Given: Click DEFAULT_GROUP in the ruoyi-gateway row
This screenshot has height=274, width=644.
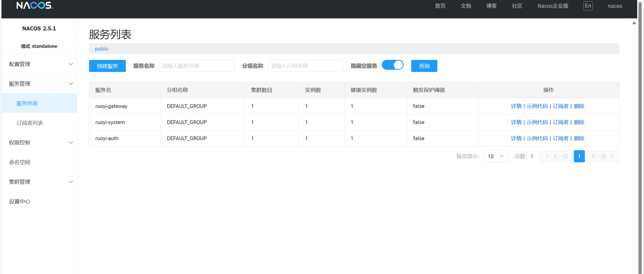Looking at the screenshot, I should point(187,106).
